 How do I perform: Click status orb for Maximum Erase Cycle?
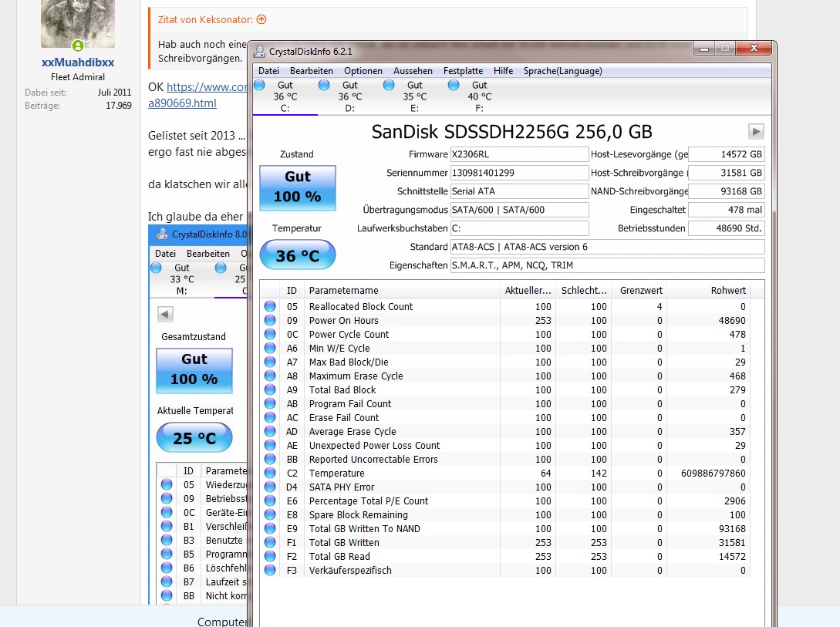point(270,376)
